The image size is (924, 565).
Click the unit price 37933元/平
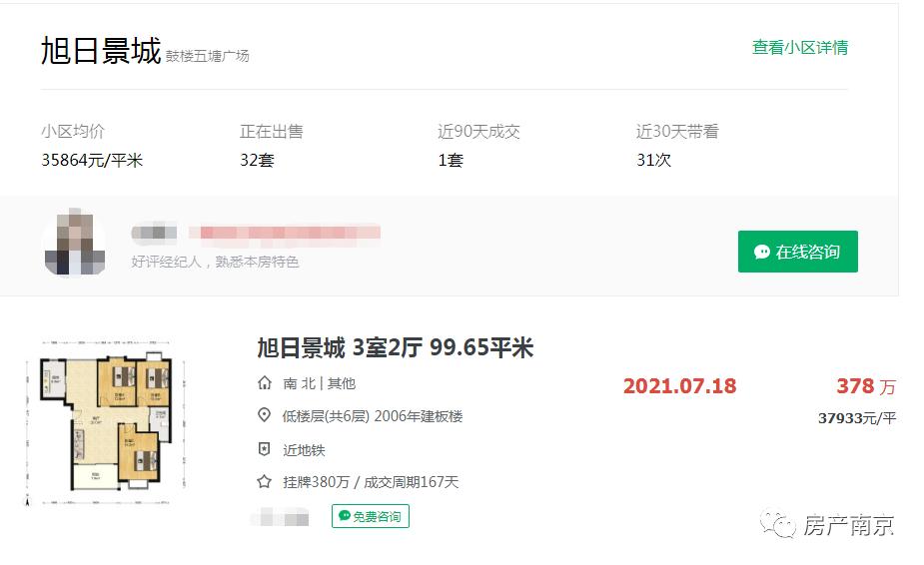(x=857, y=418)
